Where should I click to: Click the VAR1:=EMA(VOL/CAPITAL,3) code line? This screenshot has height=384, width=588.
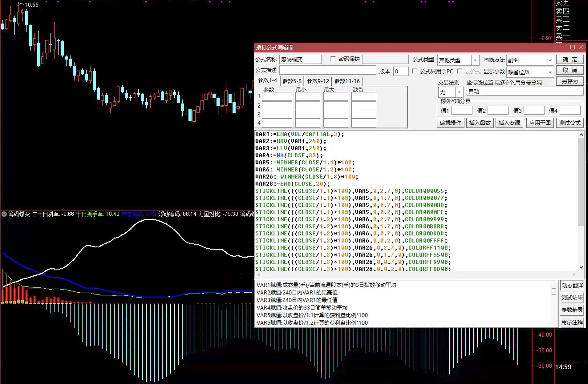click(x=300, y=134)
